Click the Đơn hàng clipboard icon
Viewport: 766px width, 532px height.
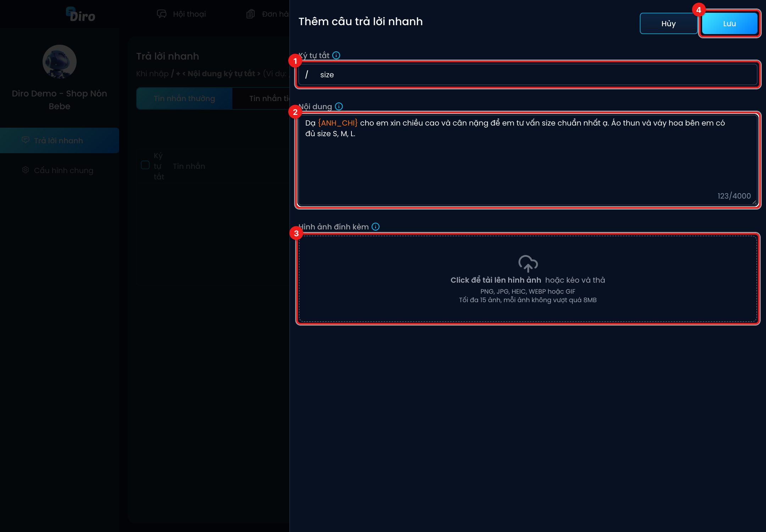250,14
